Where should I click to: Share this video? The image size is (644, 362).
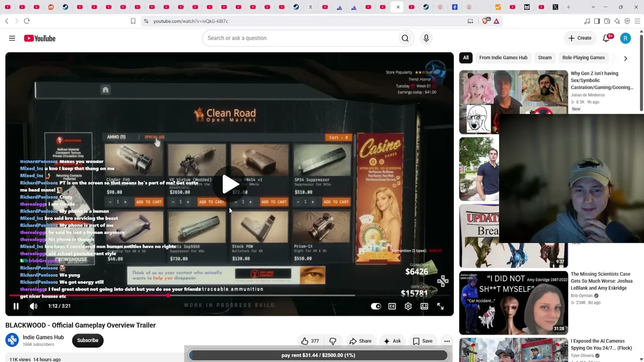pos(360,341)
